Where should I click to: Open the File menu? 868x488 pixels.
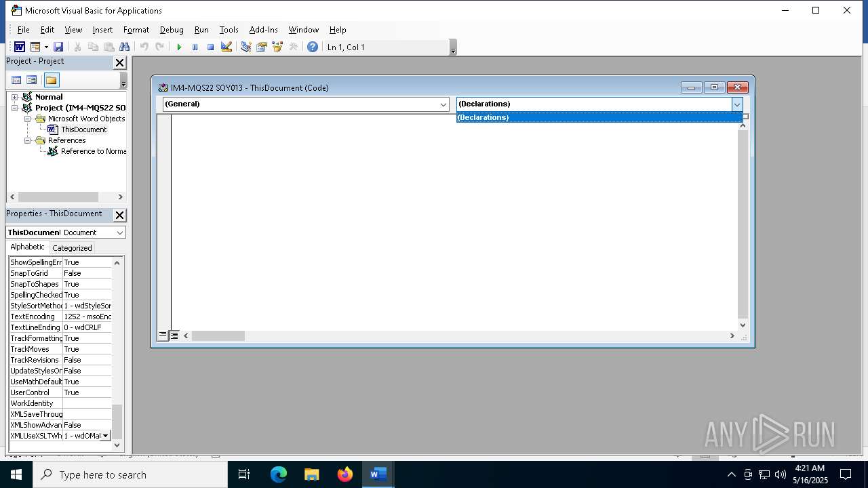(23, 30)
